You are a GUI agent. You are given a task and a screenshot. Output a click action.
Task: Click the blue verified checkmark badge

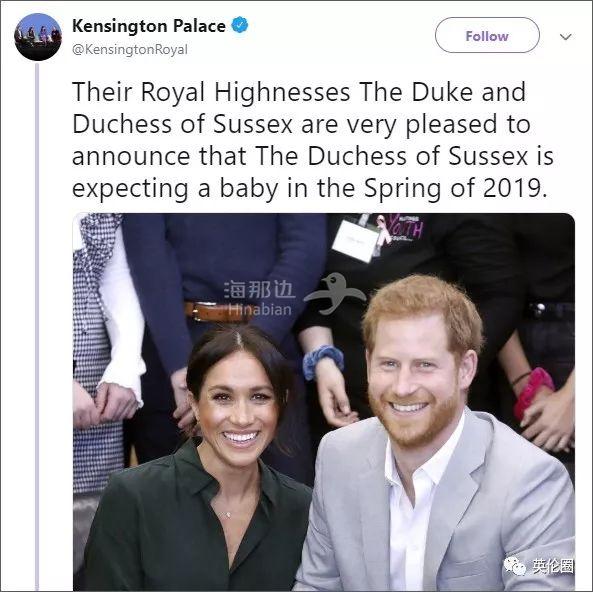pyautogui.click(x=240, y=26)
